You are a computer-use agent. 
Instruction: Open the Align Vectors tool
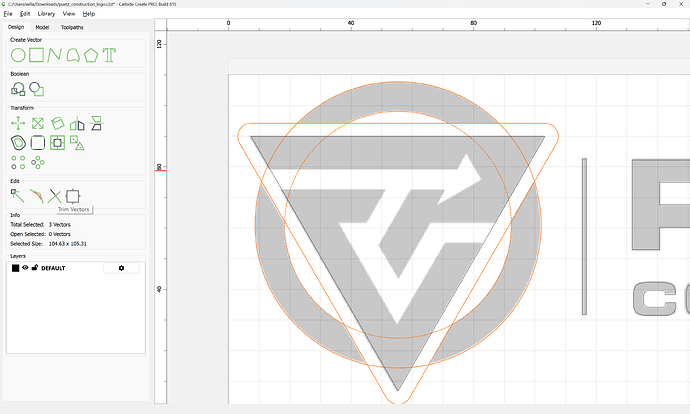[x=58, y=143]
